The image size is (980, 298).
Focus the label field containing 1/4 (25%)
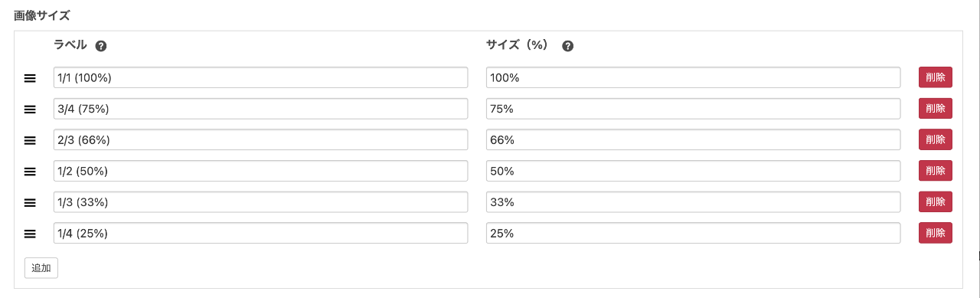coord(261,233)
